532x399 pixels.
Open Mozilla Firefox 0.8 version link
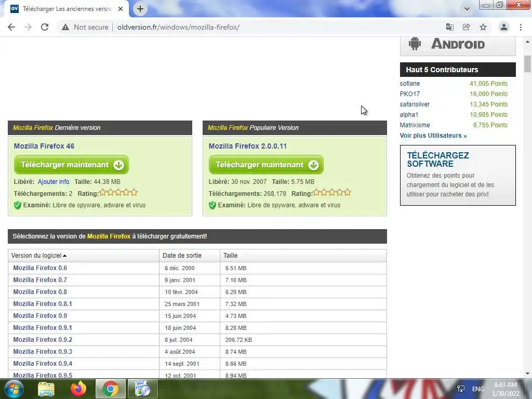tap(40, 292)
